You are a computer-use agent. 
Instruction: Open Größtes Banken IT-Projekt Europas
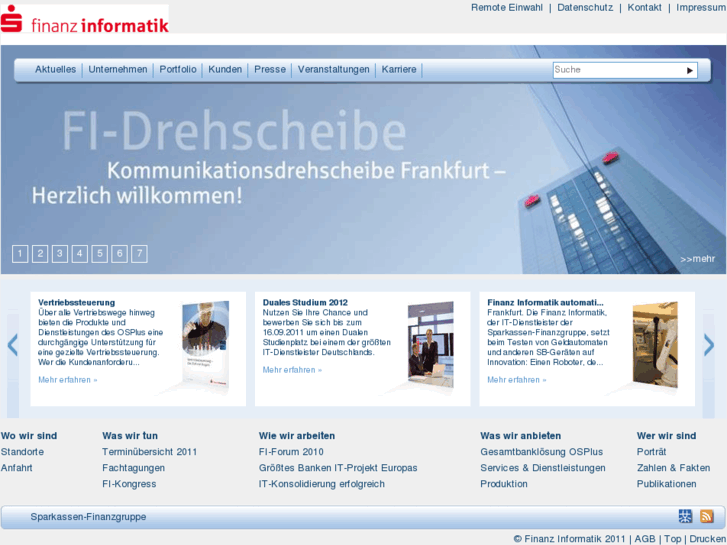point(338,468)
